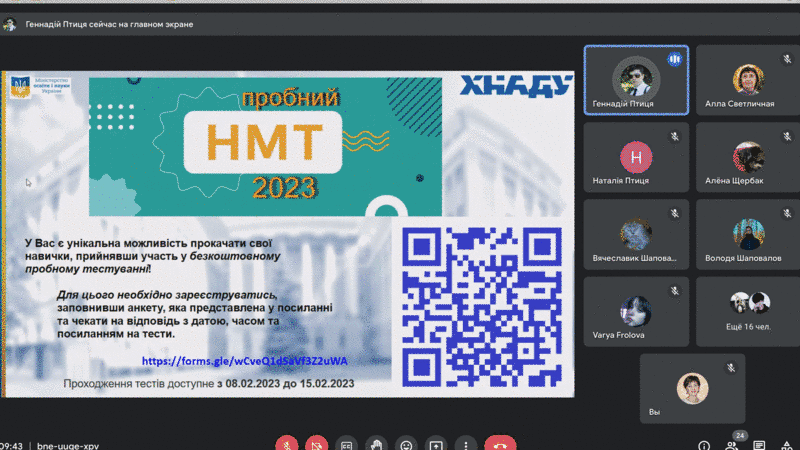Viewport: 800px width, 450px height.
Task: Toggle closed captions (CC) button
Action: [346, 445]
